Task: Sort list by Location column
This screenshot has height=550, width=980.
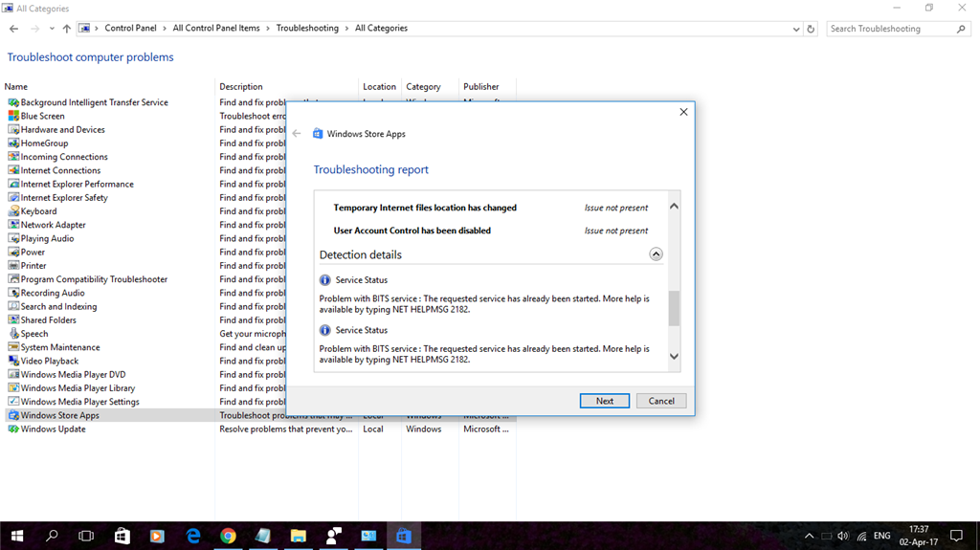Action: coord(379,87)
